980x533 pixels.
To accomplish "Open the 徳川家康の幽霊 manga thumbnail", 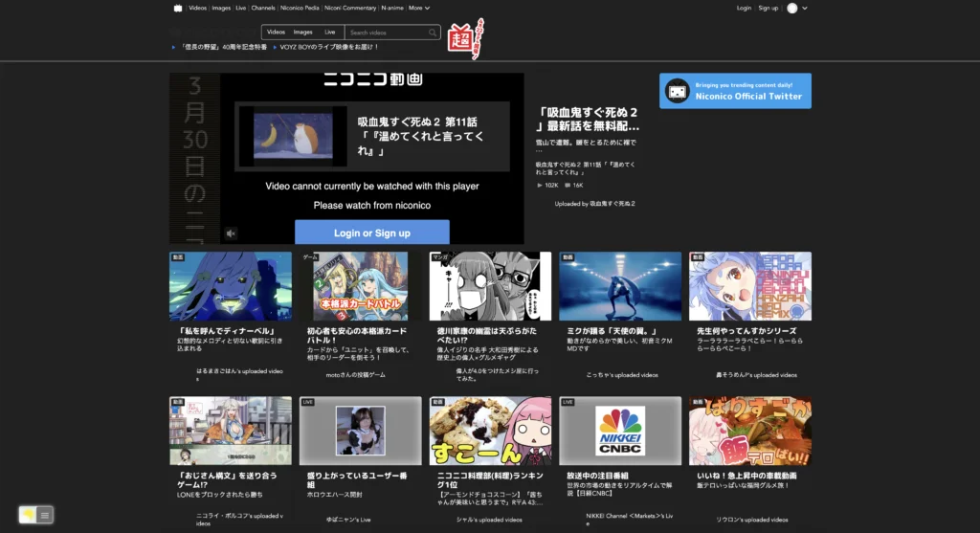I will point(491,286).
